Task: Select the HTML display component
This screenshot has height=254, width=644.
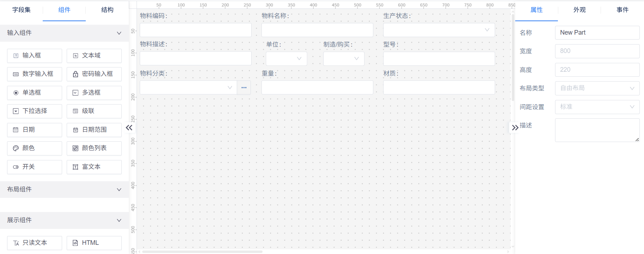Action: tap(94, 243)
